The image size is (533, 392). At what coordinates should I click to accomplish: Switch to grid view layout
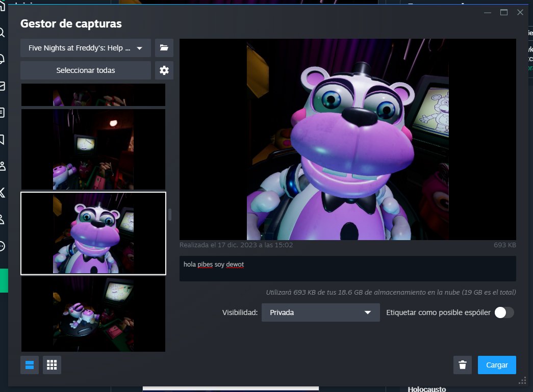tap(52, 365)
